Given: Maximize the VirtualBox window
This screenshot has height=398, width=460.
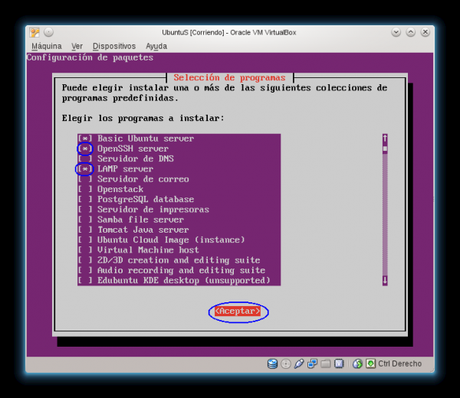Looking at the screenshot, I should (x=411, y=32).
